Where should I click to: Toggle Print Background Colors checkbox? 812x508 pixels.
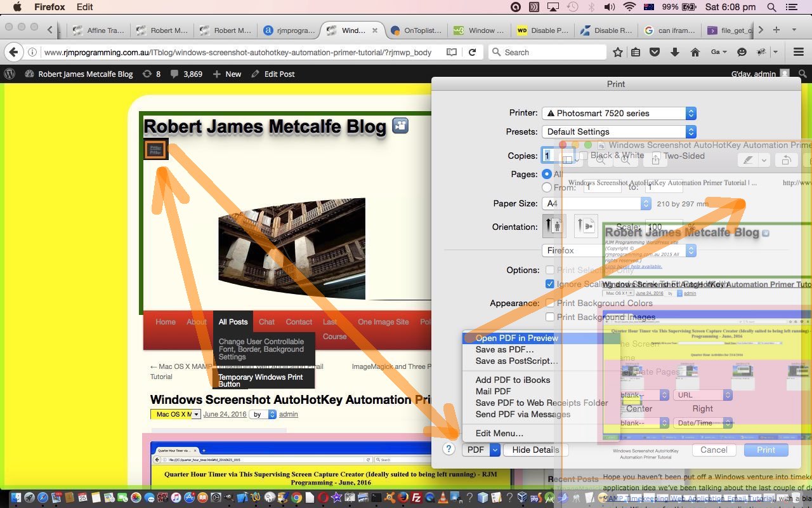point(550,303)
